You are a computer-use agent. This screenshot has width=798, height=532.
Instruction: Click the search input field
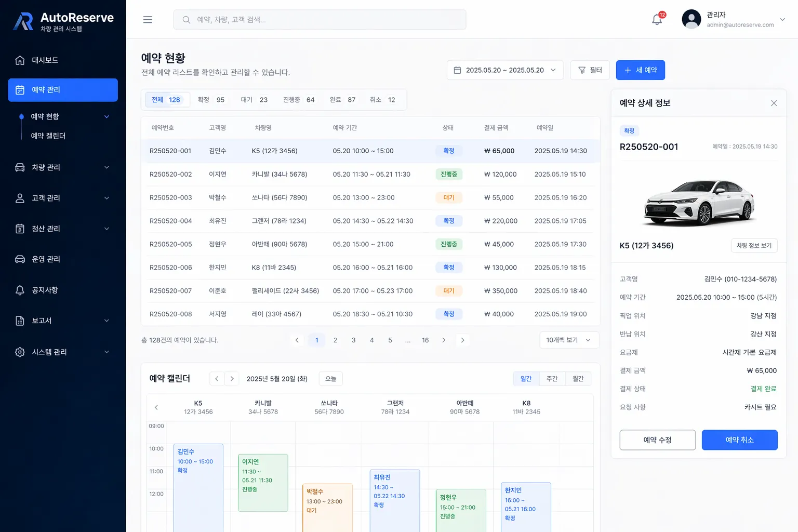tap(320, 20)
